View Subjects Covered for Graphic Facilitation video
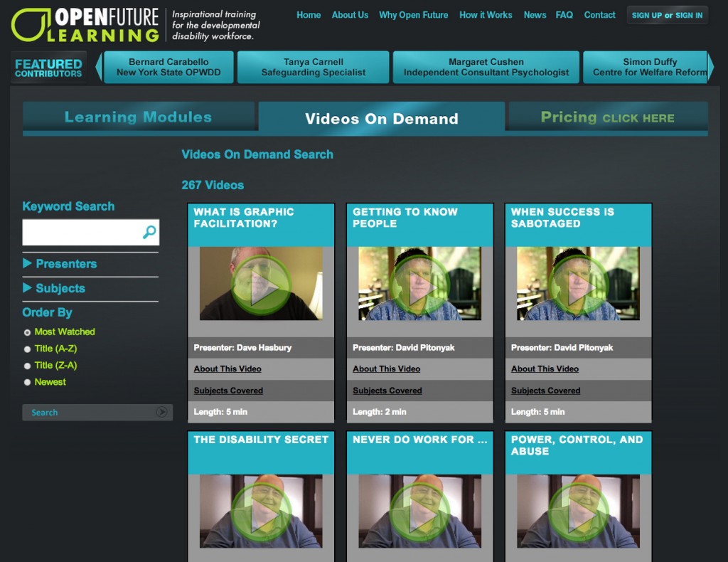Image resolution: width=728 pixels, height=562 pixels. coord(228,391)
